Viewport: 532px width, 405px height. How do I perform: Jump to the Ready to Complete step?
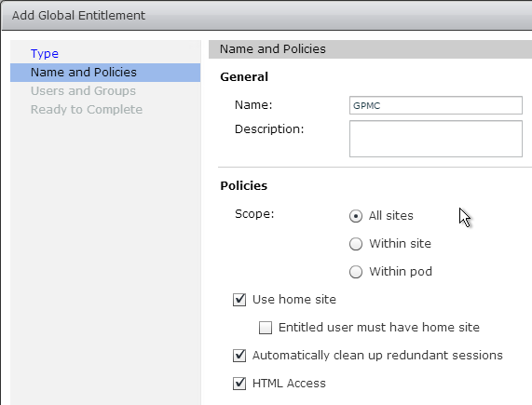click(87, 110)
